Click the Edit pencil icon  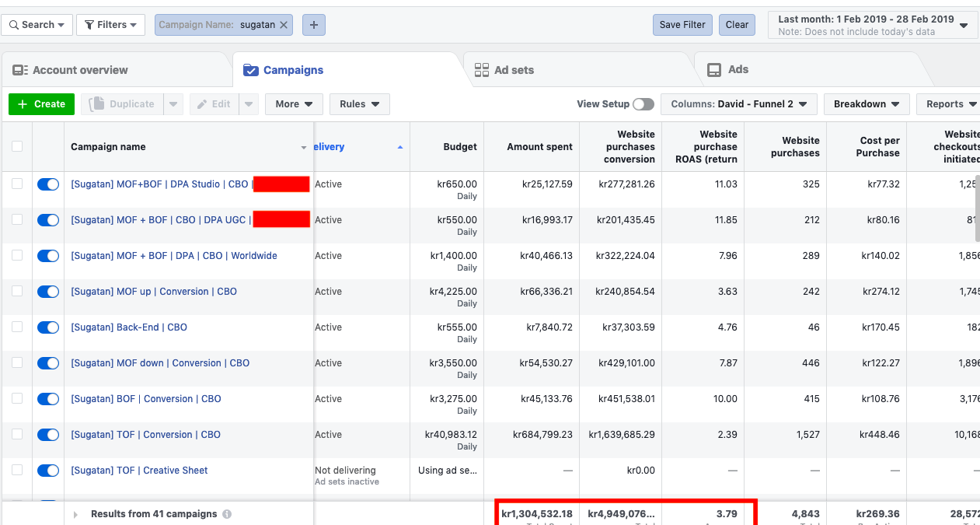[201, 103]
